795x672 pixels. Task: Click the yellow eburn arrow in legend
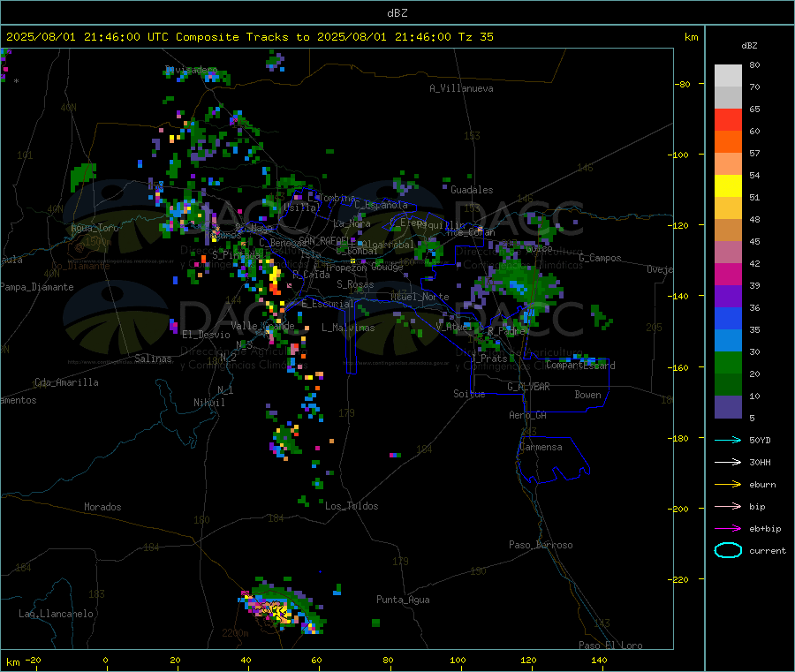click(x=728, y=485)
